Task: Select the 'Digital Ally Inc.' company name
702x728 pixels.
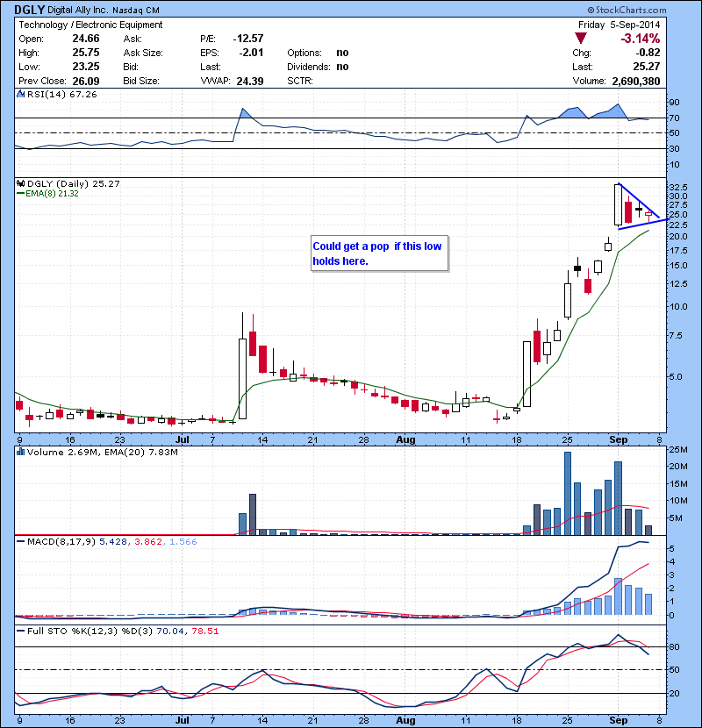Action: (x=78, y=10)
